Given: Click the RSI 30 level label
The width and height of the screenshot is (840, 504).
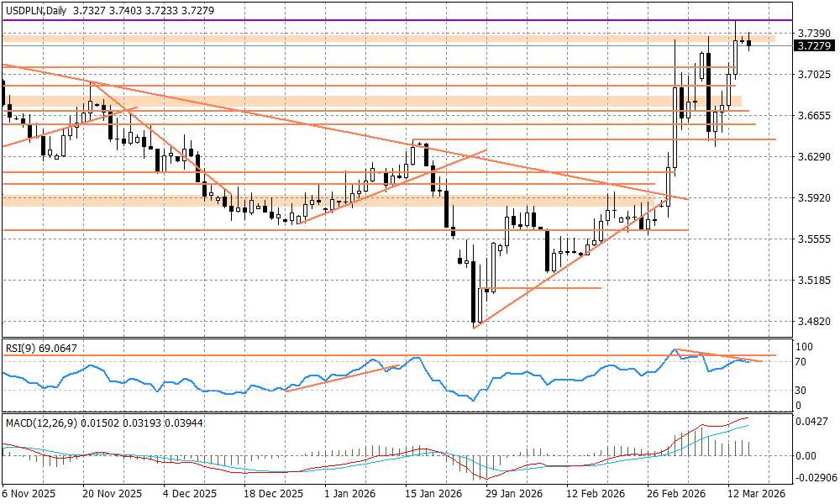Looking at the screenshot, I should pos(803,390).
